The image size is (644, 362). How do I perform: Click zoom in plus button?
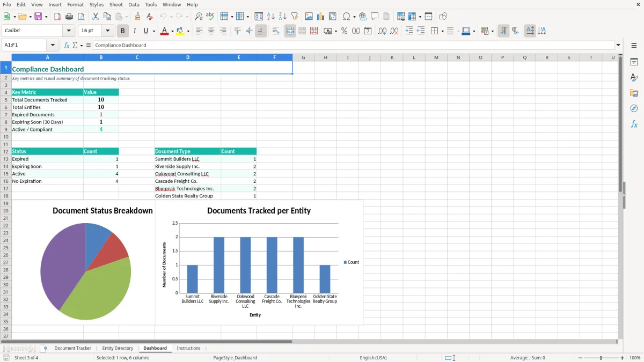tap(622, 358)
